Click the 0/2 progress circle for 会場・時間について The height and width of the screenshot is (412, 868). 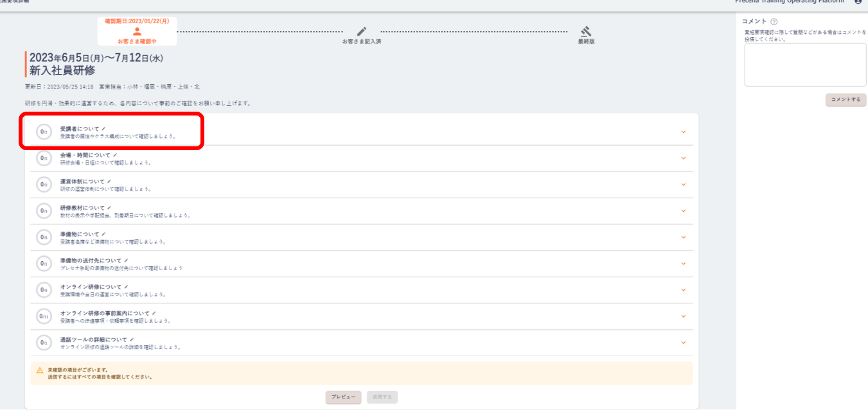coord(44,158)
